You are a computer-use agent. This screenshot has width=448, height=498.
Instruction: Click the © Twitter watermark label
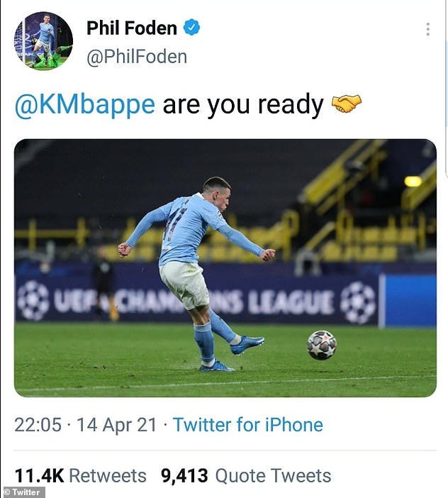22,492
